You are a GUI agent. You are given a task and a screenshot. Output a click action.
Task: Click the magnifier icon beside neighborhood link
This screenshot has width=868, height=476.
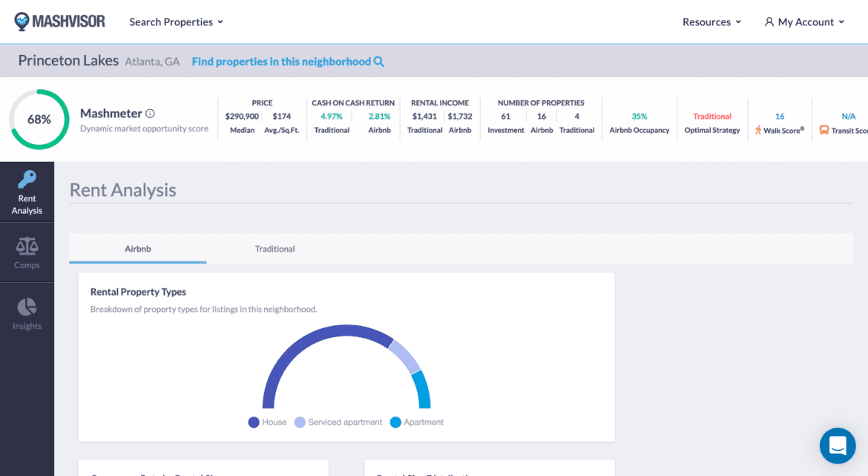pos(379,62)
